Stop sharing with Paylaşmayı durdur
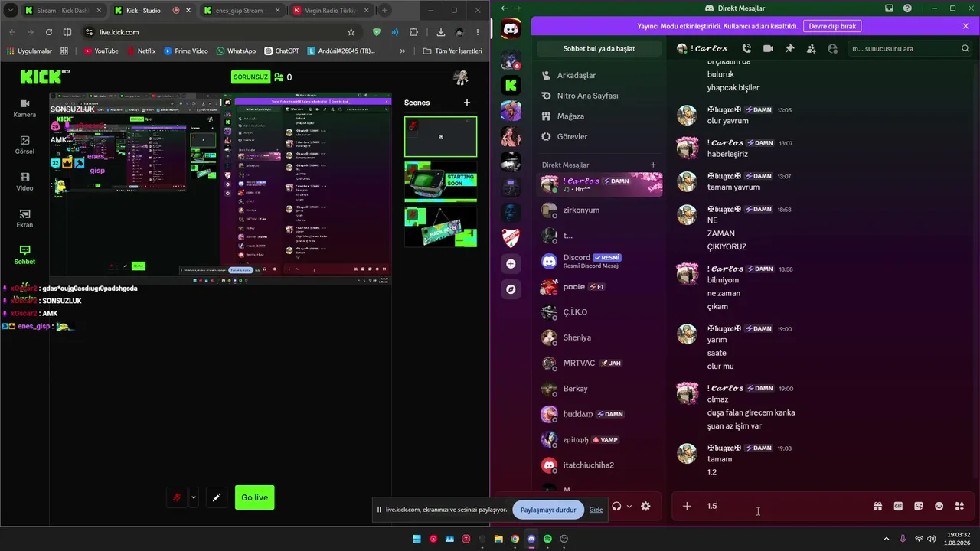 [x=548, y=510]
